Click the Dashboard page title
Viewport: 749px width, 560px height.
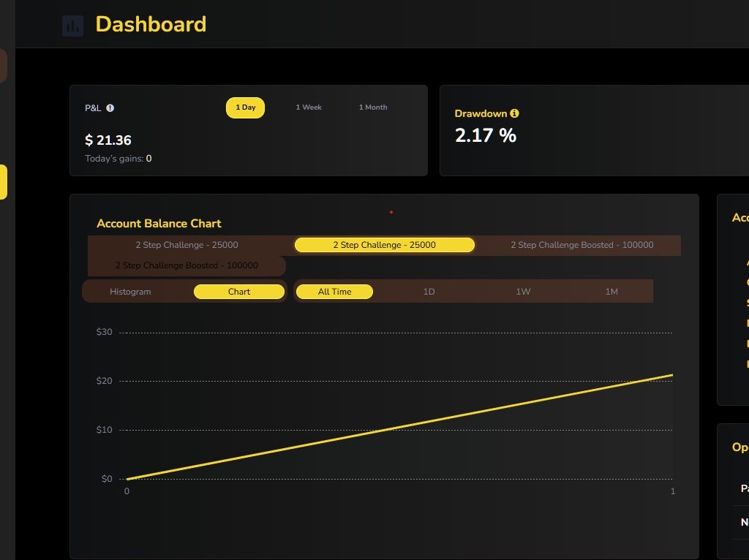[x=151, y=24]
